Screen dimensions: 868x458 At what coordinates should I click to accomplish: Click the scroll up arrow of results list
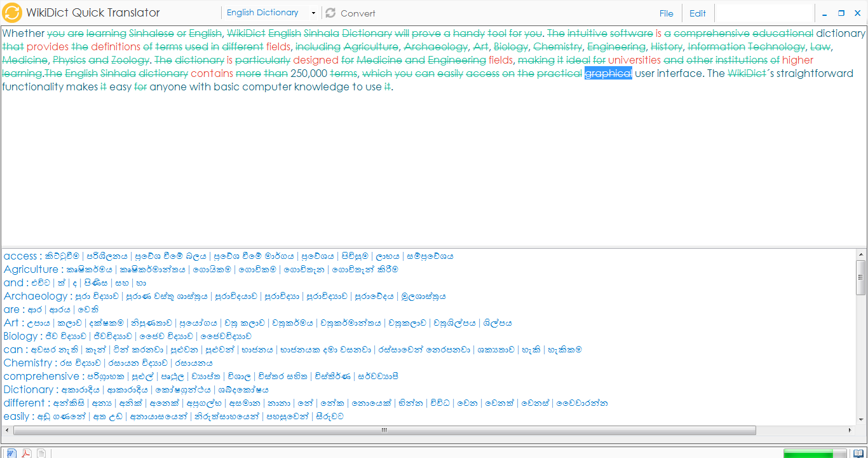(861, 254)
